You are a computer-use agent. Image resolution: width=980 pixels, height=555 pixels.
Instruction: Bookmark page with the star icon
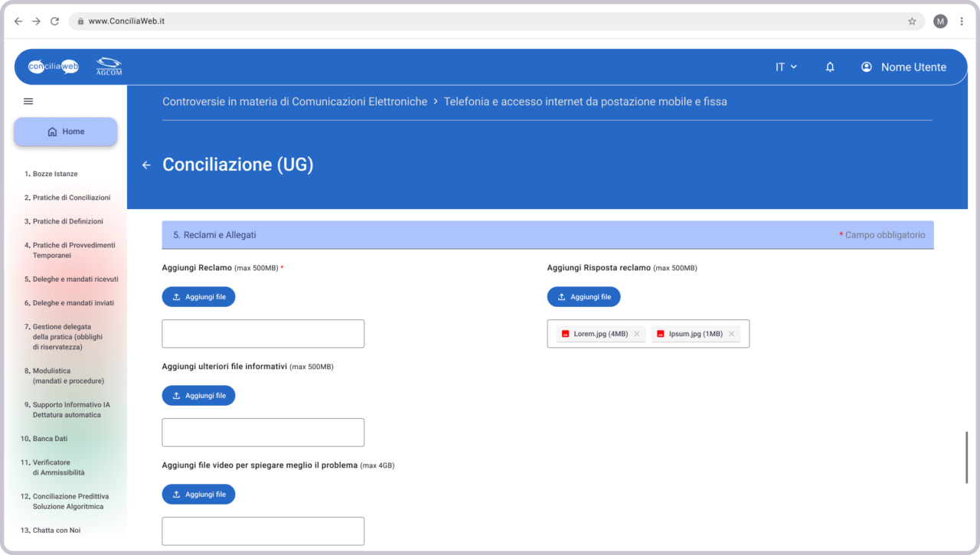[912, 21]
